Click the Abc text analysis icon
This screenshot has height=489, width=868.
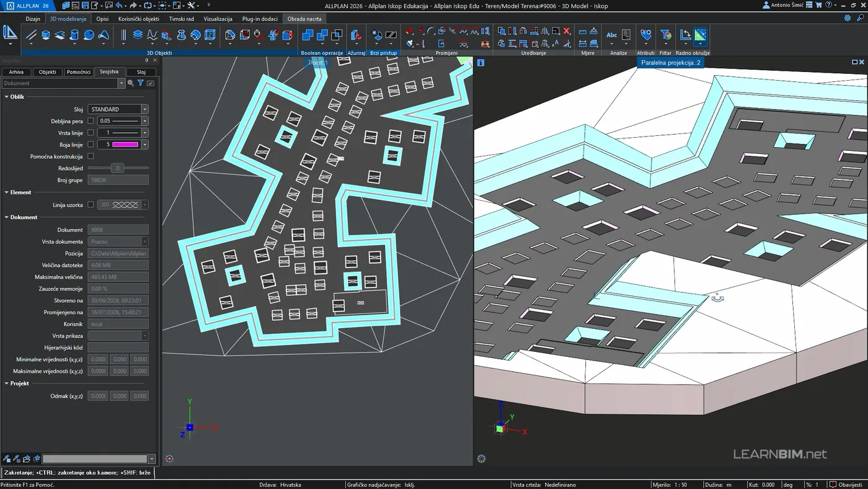[x=612, y=35]
